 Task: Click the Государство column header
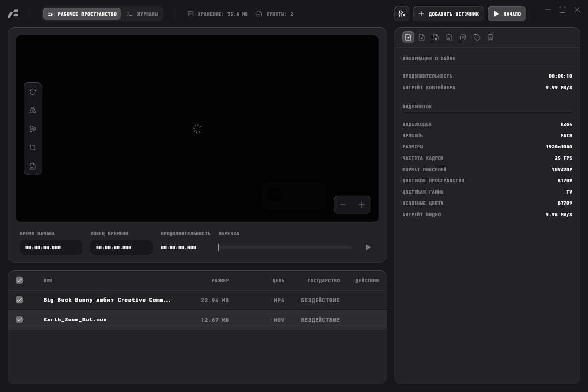(x=323, y=281)
